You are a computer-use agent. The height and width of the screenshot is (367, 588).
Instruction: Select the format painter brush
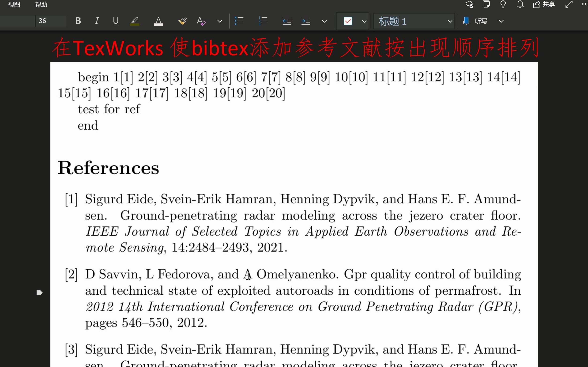tap(182, 21)
